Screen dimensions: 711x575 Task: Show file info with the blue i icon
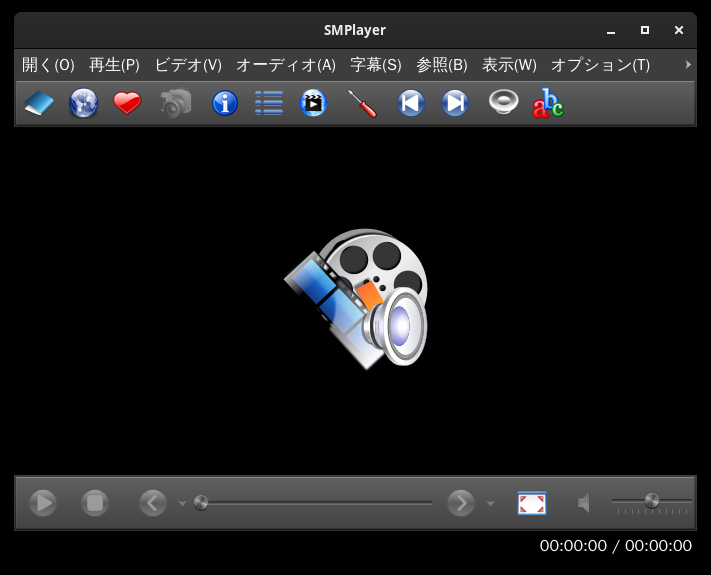coord(225,103)
